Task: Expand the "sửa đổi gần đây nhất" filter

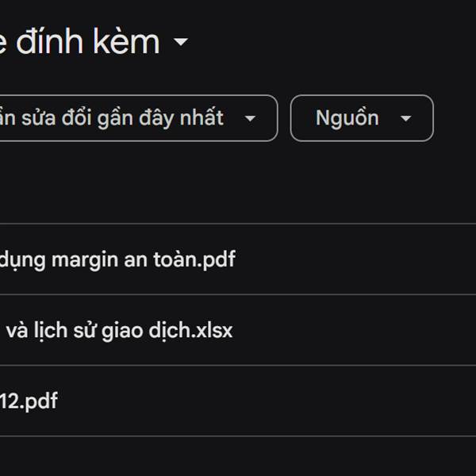Action: click(x=135, y=118)
